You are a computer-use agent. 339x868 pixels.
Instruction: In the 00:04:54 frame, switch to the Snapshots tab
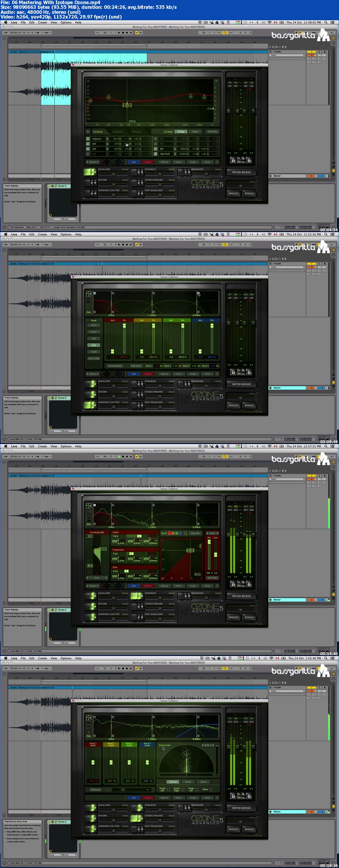[x=118, y=132]
